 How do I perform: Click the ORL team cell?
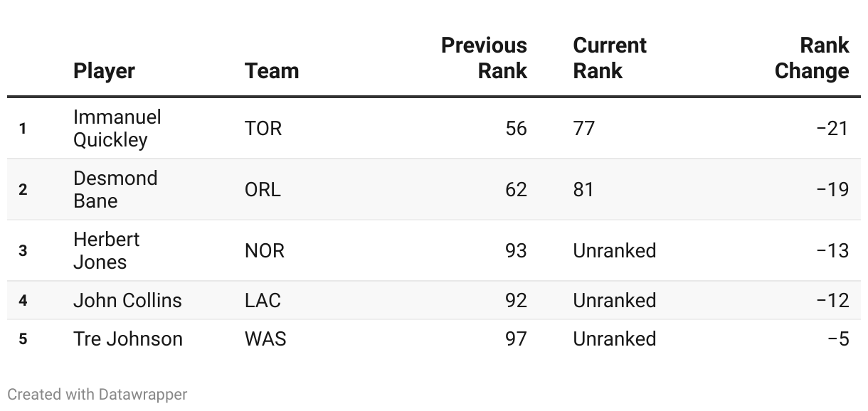263,189
